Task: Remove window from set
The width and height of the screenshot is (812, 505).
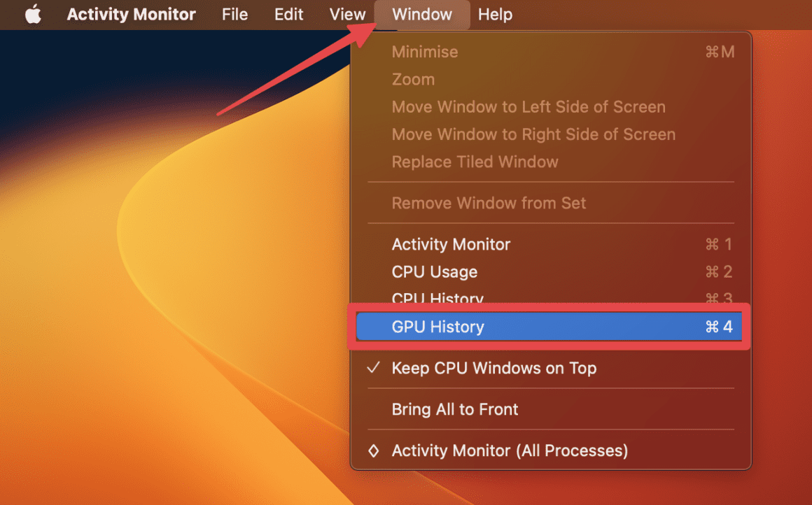Action: coord(488,203)
